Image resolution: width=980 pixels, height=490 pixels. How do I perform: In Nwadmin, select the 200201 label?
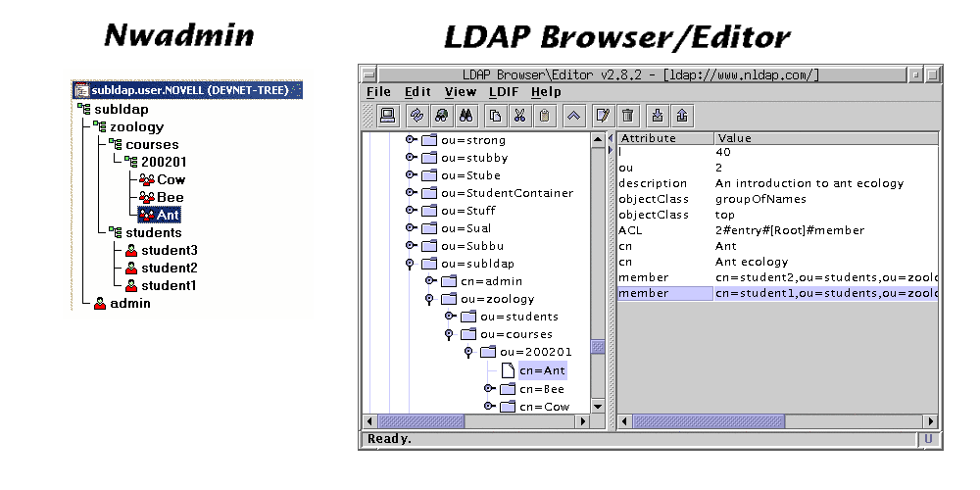click(x=164, y=162)
